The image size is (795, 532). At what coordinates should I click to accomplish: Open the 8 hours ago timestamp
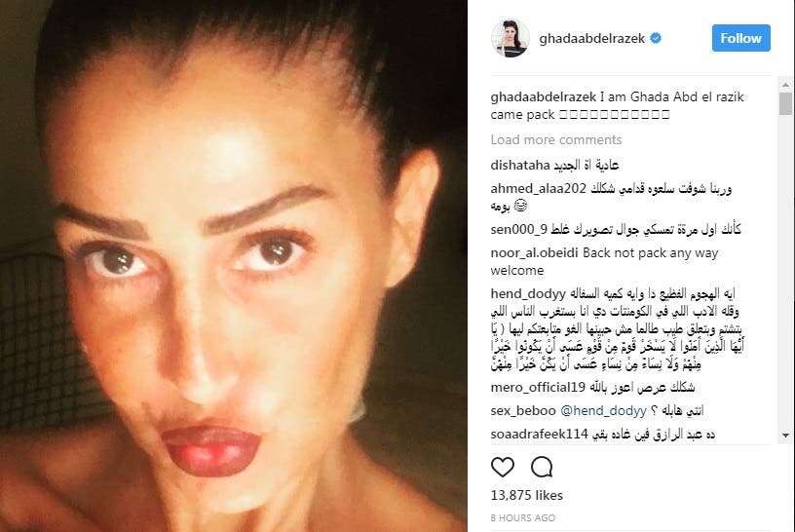pos(523,517)
